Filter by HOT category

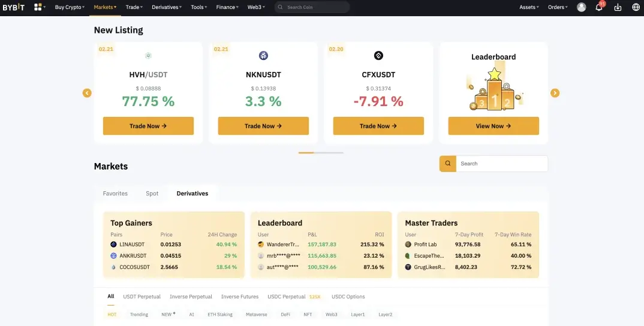point(112,315)
